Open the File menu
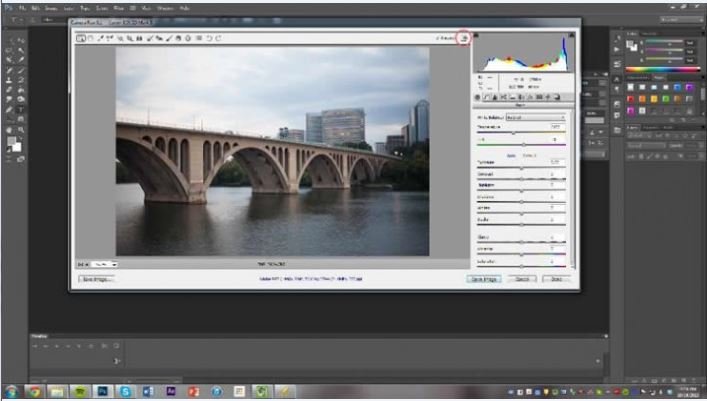The height and width of the screenshot is (401, 707). 23,8
